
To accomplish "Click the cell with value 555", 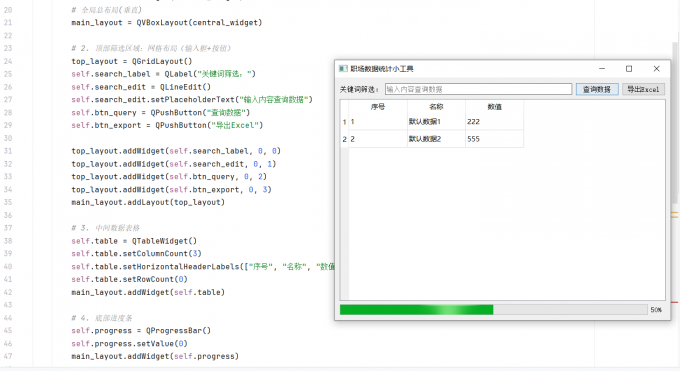I will coord(494,139).
